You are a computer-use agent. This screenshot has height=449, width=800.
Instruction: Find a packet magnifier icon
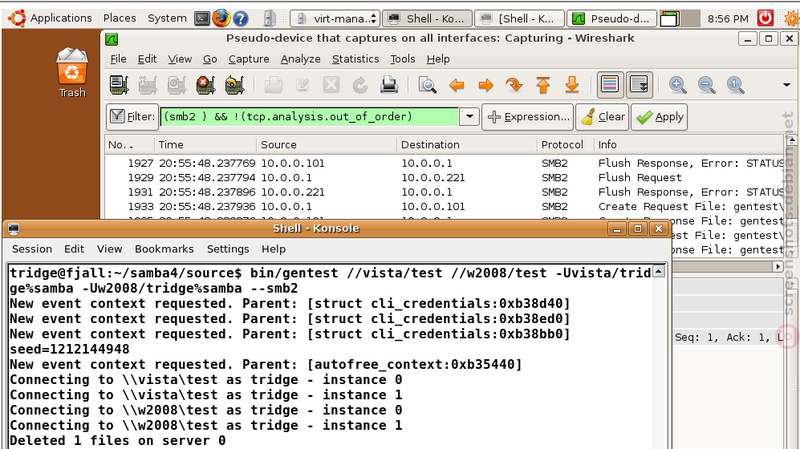point(427,85)
